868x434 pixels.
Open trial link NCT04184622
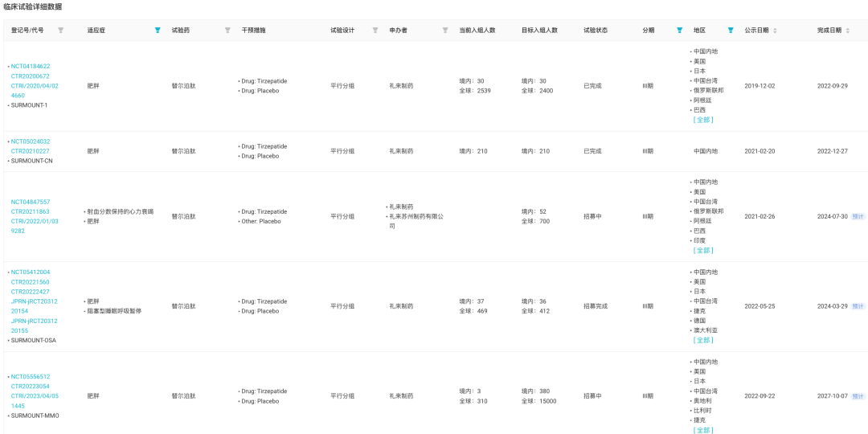[31, 66]
